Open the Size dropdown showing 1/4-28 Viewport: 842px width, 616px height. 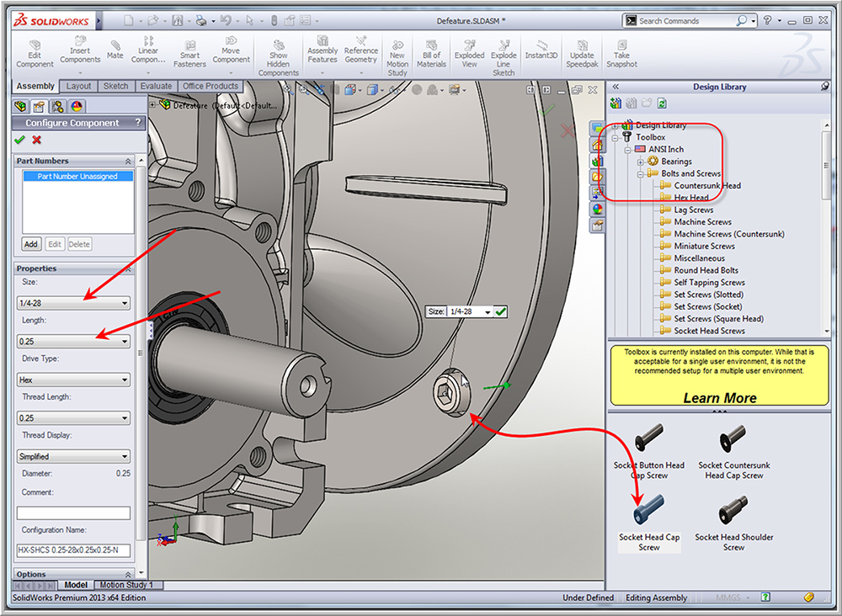pyautogui.click(x=74, y=303)
